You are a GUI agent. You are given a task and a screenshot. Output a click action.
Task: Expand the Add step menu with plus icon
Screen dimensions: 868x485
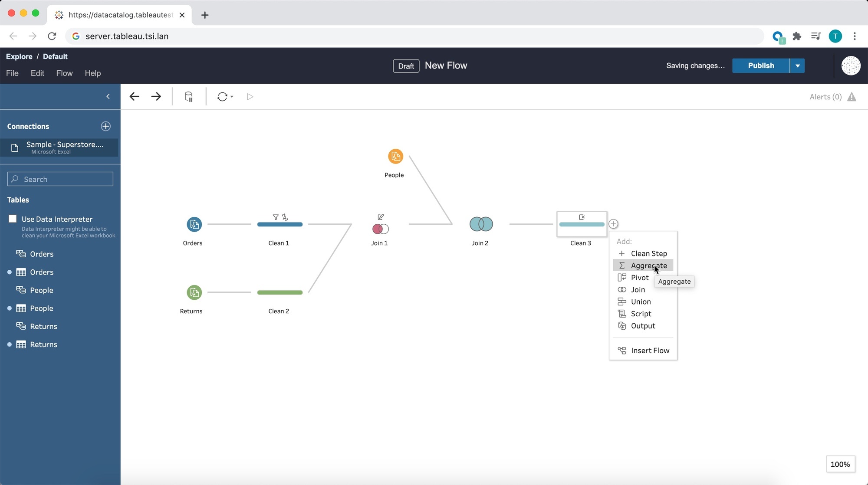tap(613, 223)
